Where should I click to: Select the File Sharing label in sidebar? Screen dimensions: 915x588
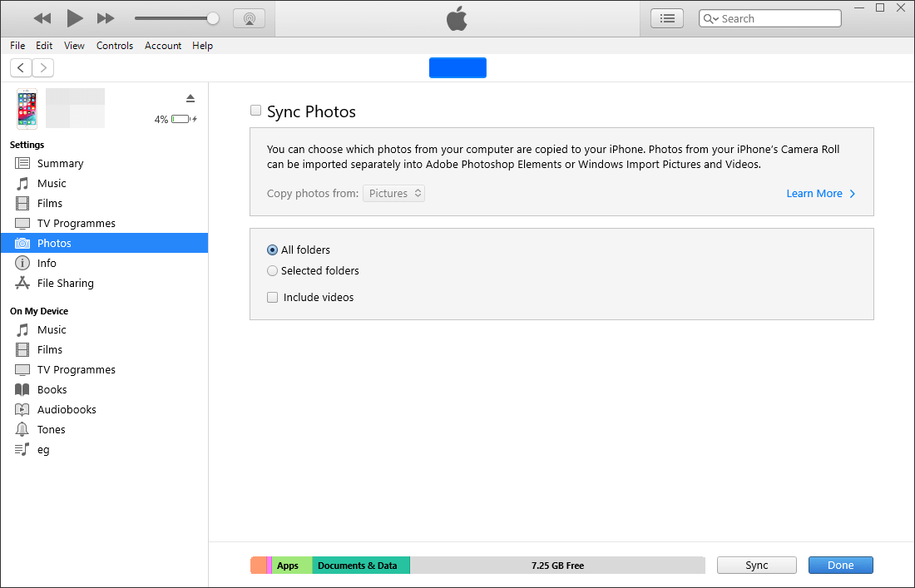pyautogui.click(x=66, y=283)
